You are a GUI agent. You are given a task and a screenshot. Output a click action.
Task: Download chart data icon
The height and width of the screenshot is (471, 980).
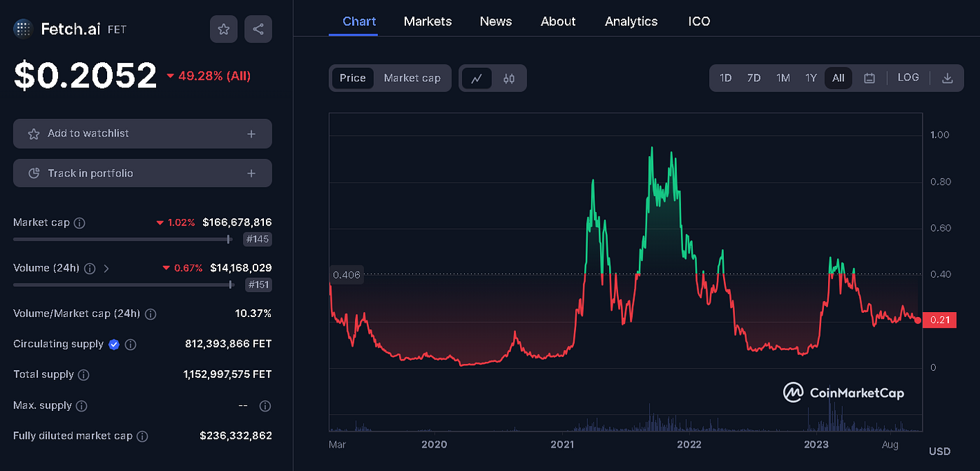(947, 78)
